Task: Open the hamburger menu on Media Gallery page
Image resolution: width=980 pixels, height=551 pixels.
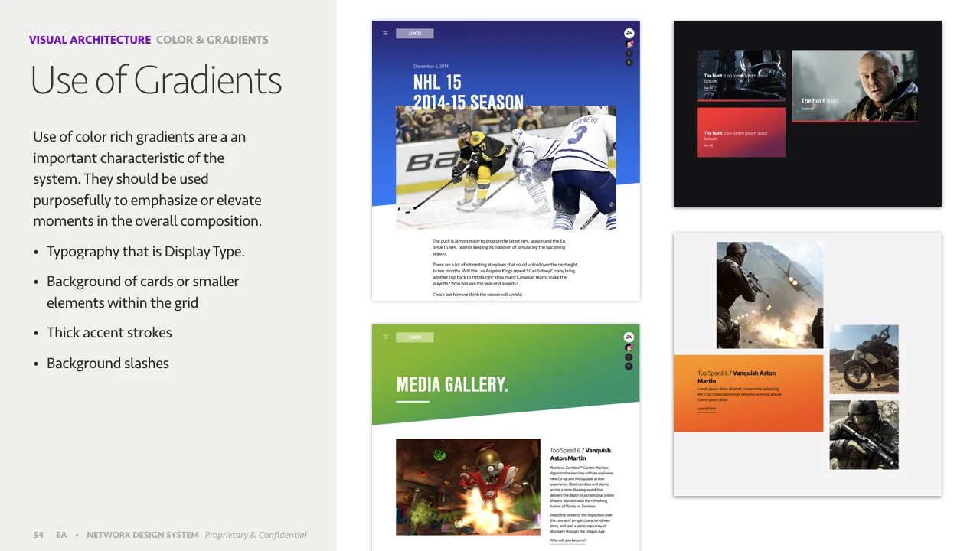Action: (385, 337)
